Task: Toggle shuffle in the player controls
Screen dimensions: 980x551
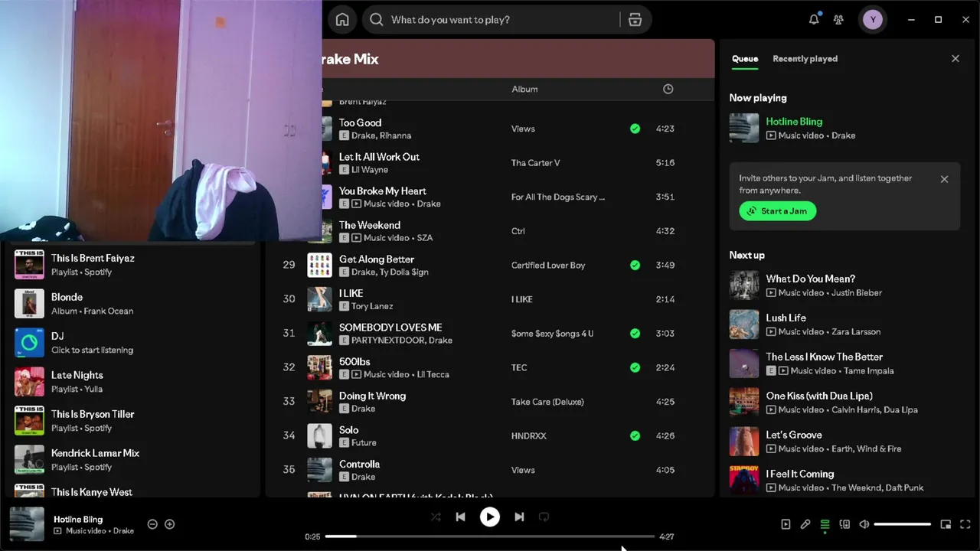Action: (436, 517)
